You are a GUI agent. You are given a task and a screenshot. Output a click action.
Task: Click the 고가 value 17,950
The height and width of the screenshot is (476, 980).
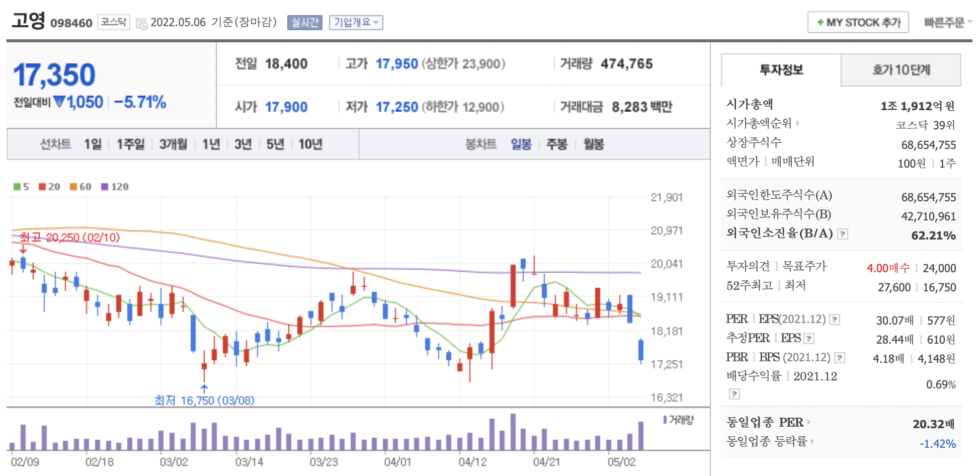(x=397, y=64)
